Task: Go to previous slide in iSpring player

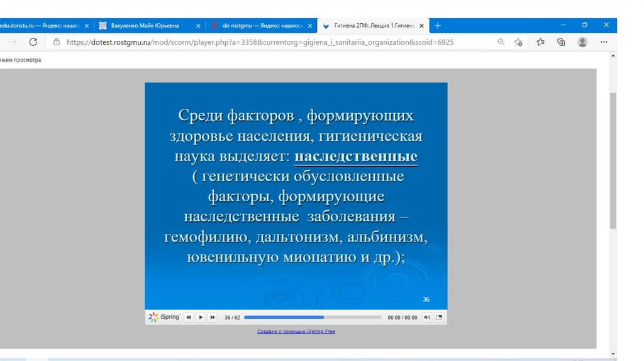Action: pos(189,318)
